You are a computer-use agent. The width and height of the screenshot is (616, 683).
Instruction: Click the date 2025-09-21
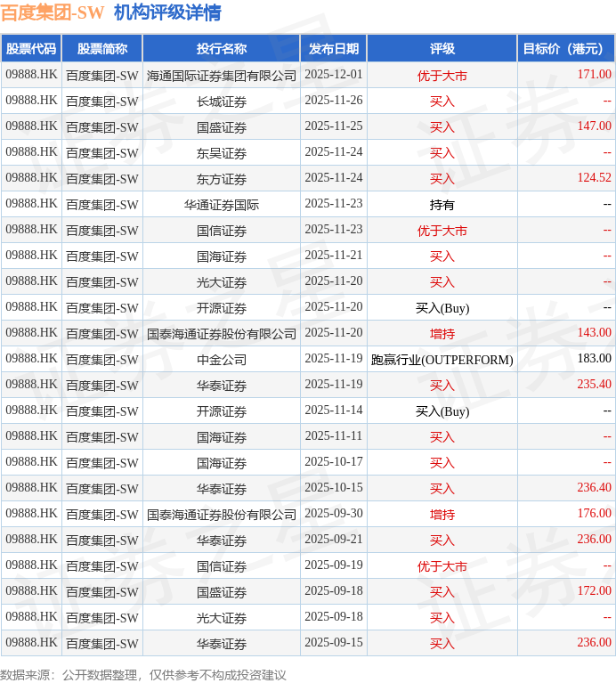pyautogui.click(x=334, y=539)
